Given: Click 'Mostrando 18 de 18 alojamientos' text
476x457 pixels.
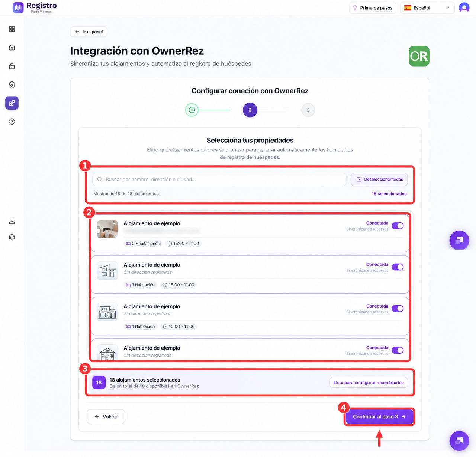Looking at the screenshot, I should point(126,194).
